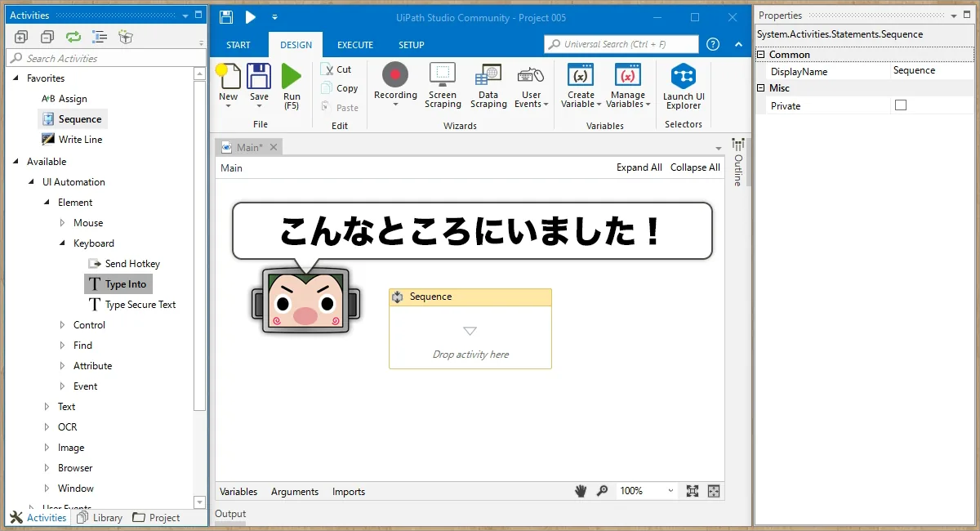Open the Variables pane at designer bottom

[238, 492]
